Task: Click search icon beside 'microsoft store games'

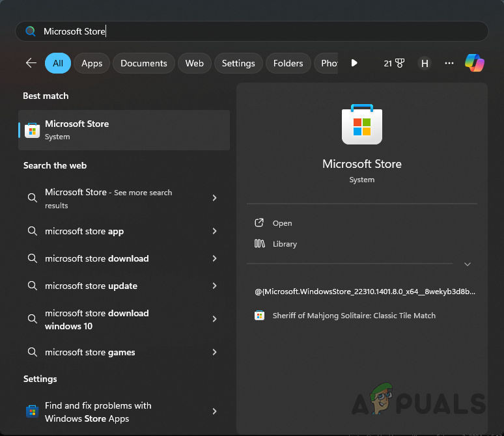Action: (32, 352)
